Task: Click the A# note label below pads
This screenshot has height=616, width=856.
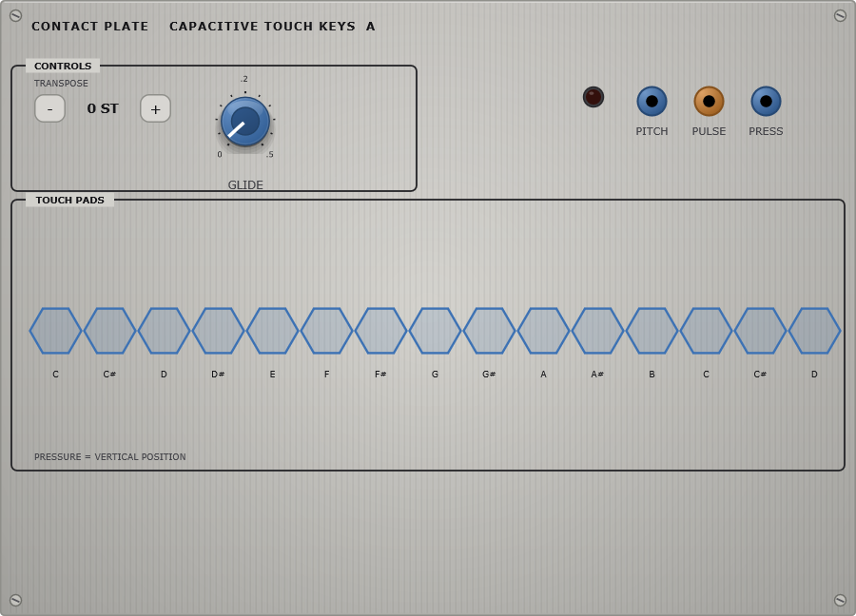Action: tap(597, 375)
